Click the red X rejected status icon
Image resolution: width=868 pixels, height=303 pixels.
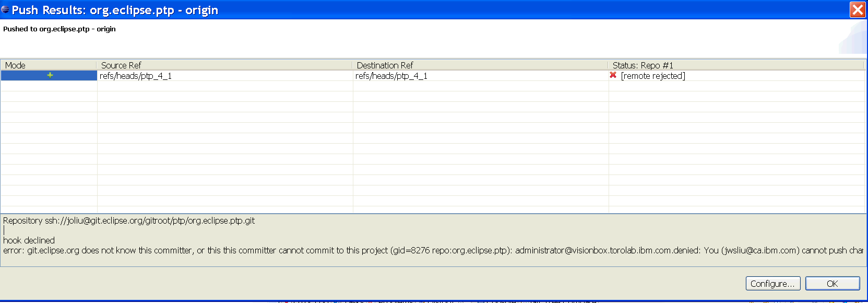point(613,75)
